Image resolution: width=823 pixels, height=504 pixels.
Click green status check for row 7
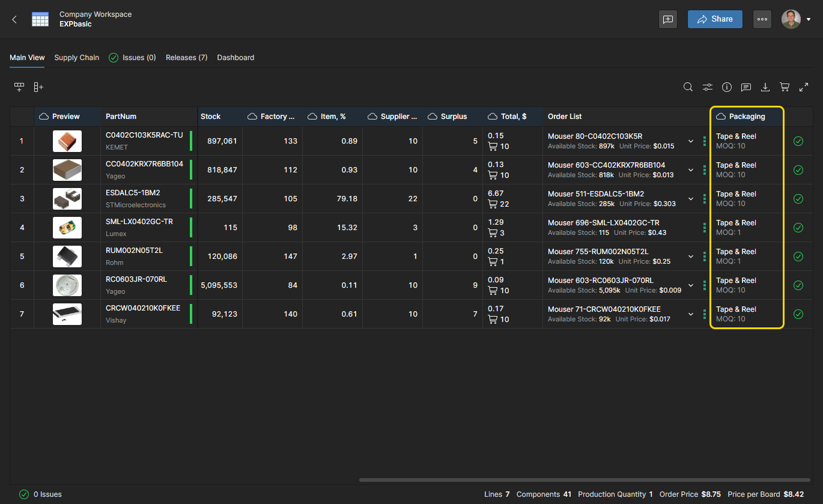pyautogui.click(x=798, y=314)
